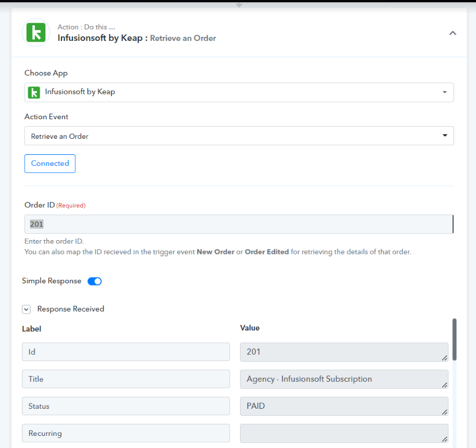The height and width of the screenshot is (448, 476).
Task: Click the Value column heading
Action: pos(250,328)
